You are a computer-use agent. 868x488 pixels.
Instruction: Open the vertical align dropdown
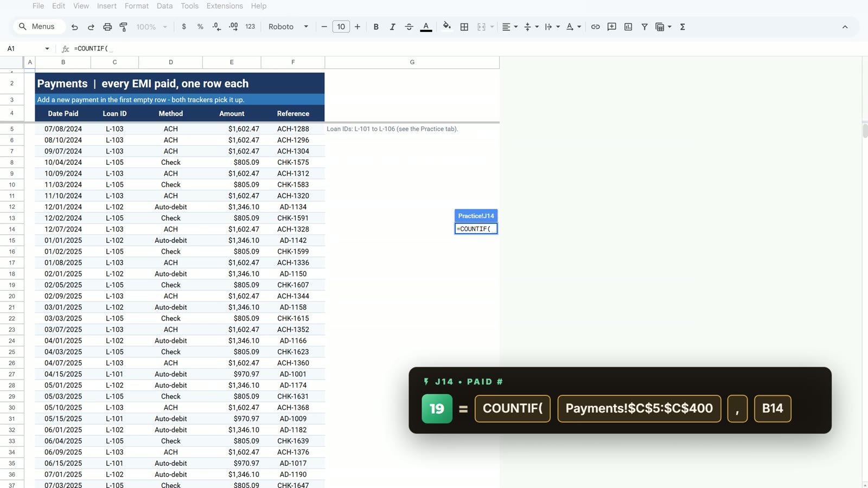pos(531,27)
